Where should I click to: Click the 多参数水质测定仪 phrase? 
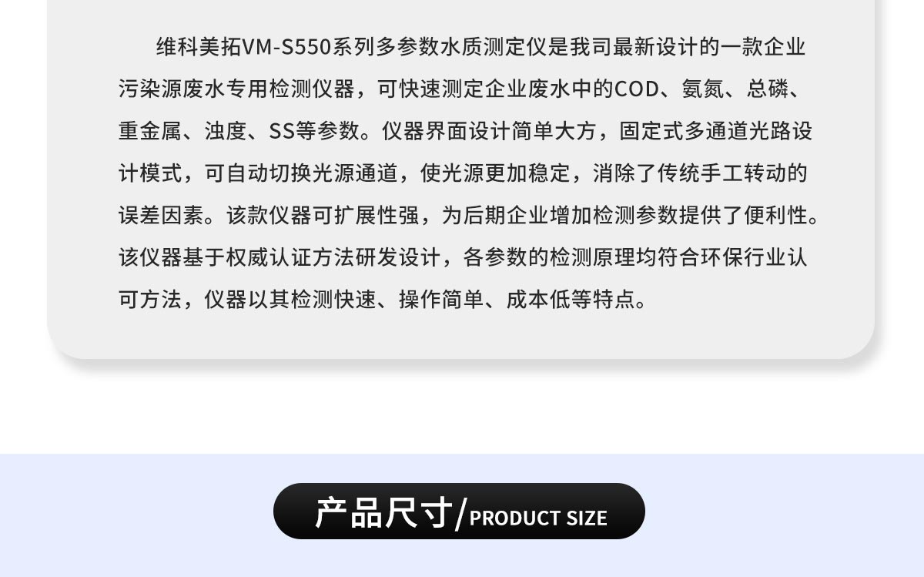click(461, 48)
